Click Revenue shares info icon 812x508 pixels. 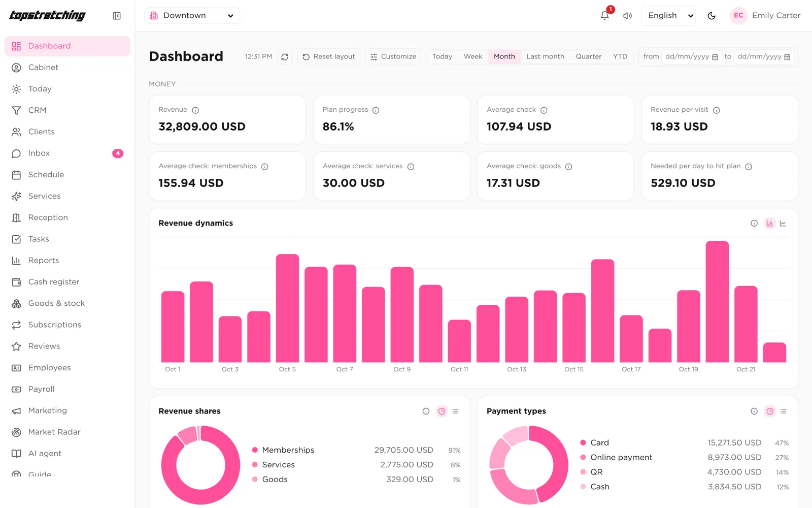pos(426,411)
